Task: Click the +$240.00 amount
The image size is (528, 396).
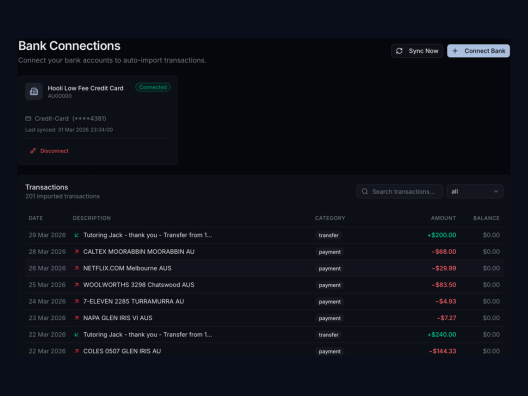Action: pos(442,334)
